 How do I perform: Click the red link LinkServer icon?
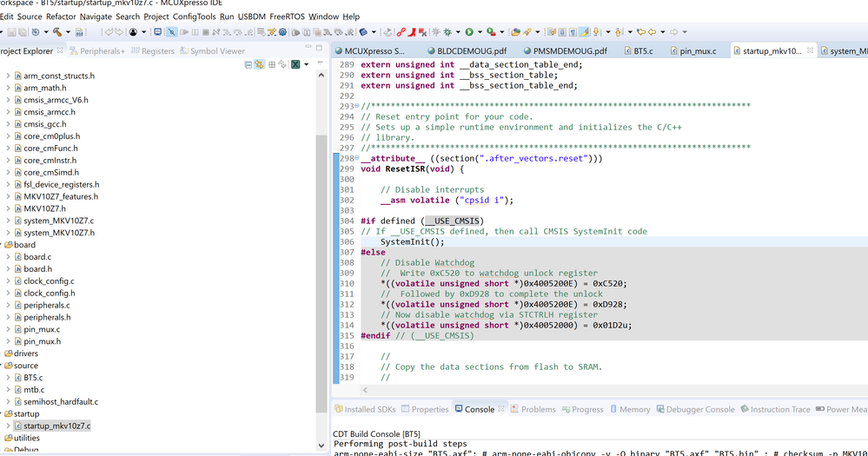click(x=401, y=32)
